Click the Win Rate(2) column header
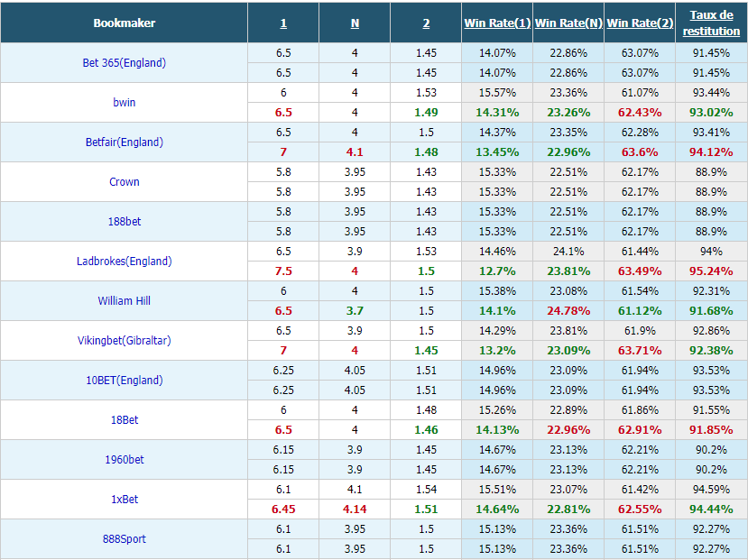Image resolution: width=748 pixels, height=560 pixels. pyautogui.click(x=640, y=23)
